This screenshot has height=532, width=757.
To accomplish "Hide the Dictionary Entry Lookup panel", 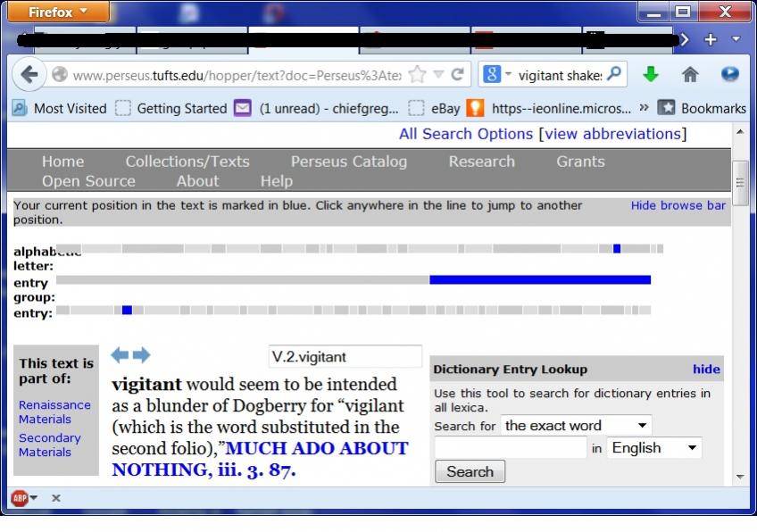I will [x=705, y=369].
